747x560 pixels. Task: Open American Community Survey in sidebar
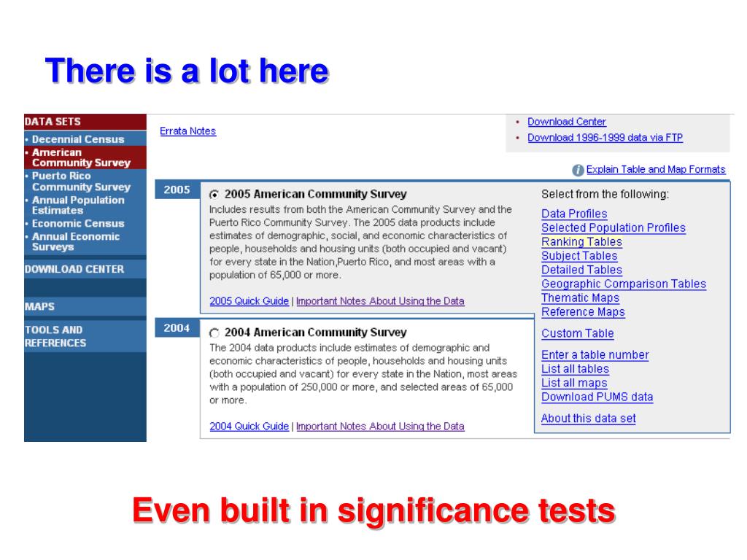(81, 157)
